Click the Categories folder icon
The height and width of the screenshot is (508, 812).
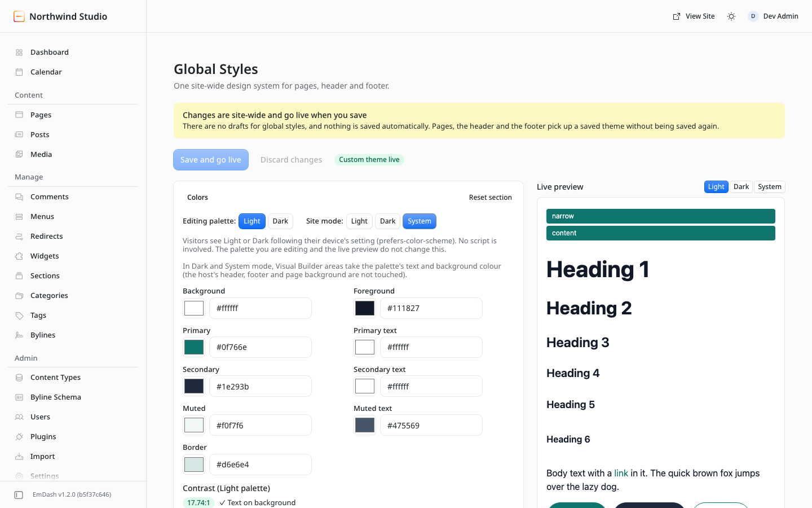tap(19, 296)
